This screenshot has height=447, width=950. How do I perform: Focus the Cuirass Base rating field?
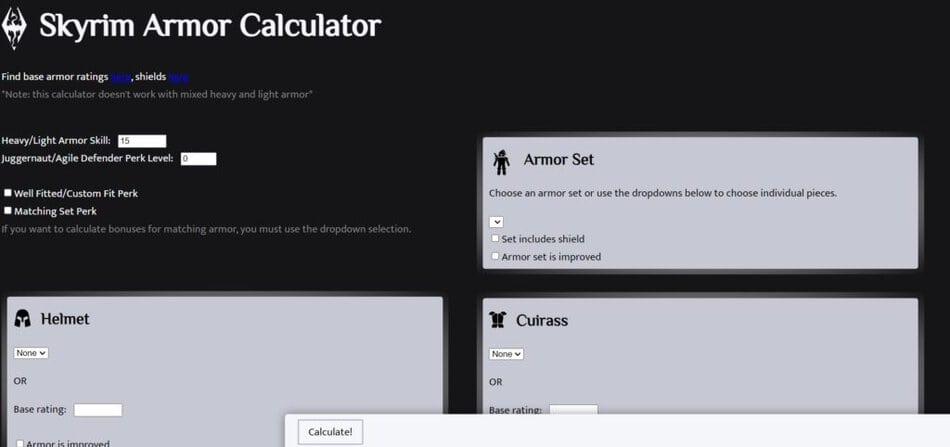574,410
